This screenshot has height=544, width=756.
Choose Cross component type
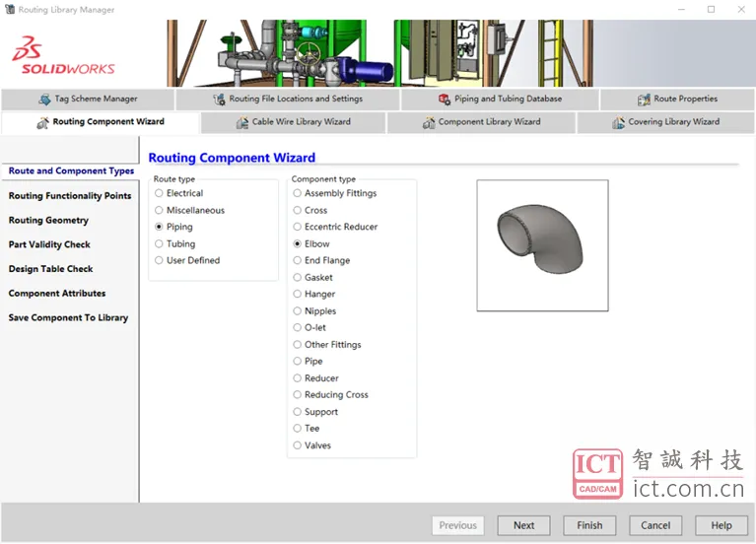(x=297, y=210)
